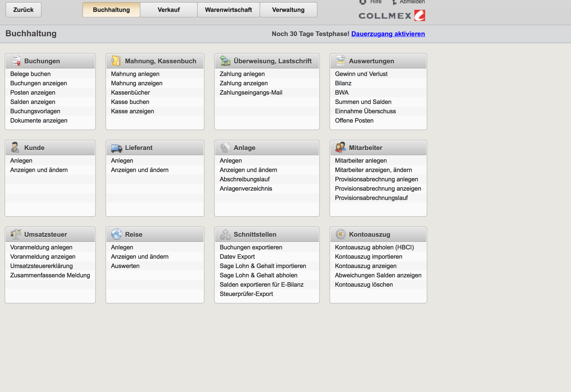The height and width of the screenshot is (392, 571).
Task: Click the Auswertungen chart icon
Action: click(x=341, y=60)
